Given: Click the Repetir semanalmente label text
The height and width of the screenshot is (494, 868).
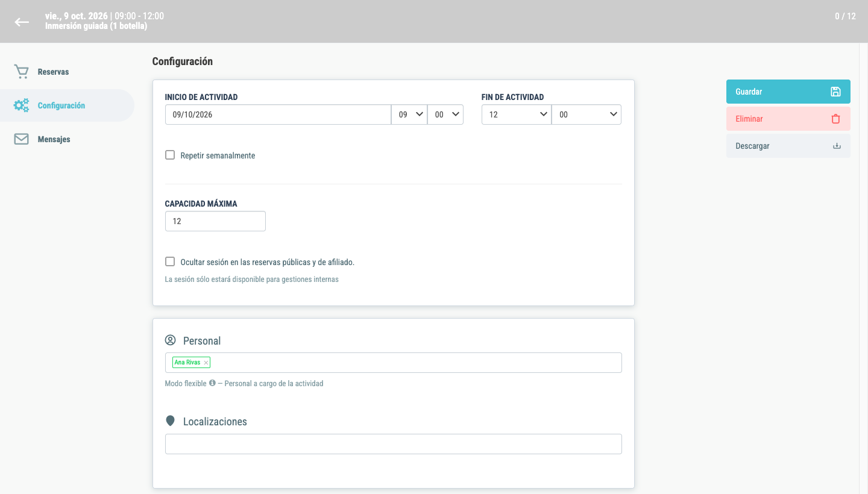Looking at the screenshot, I should pyautogui.click(x=218, y=155).
